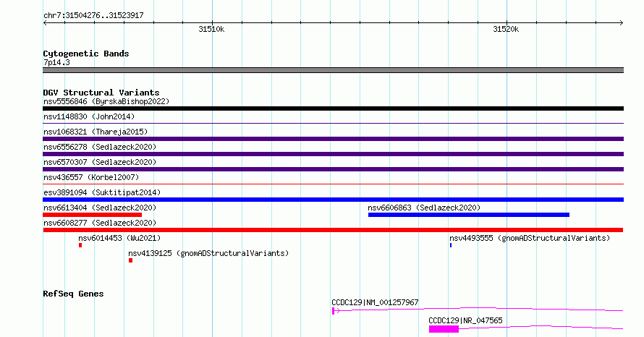This screenshot has height=337, width=644.
Task: Click the black nsv5556846 variant bar
Action: click(x=333, y=108)
